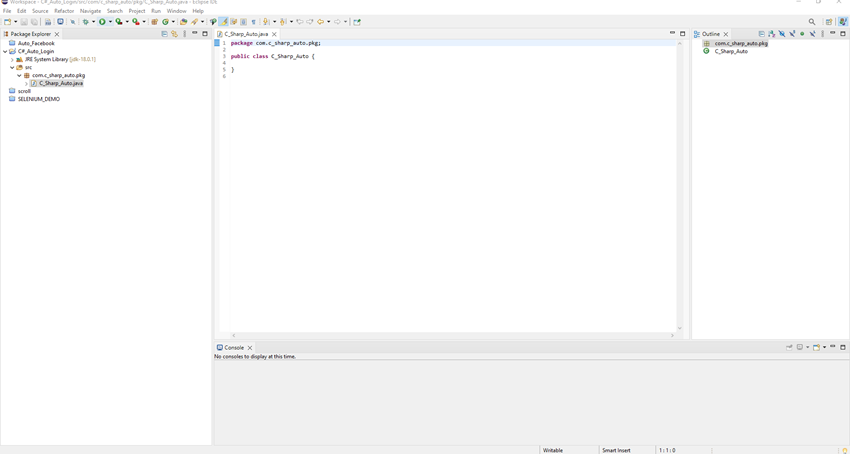Click the New Java Package icon

click(154, 22)
